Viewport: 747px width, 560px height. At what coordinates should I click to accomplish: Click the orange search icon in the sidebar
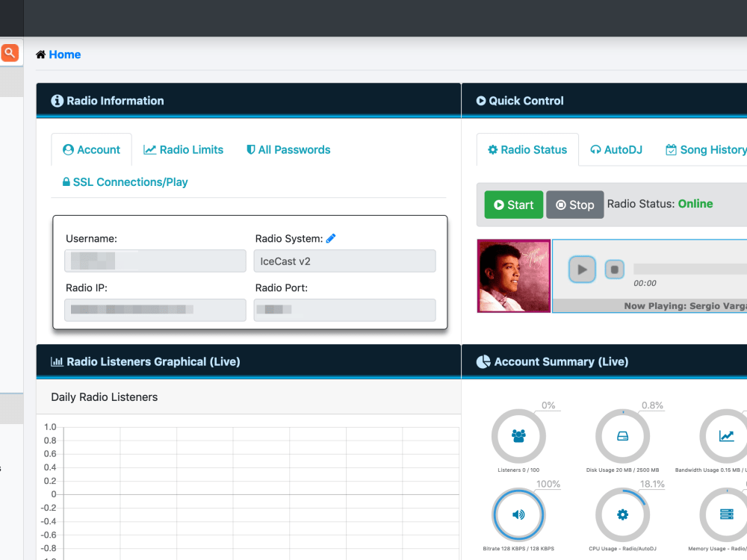click(10, 52)
